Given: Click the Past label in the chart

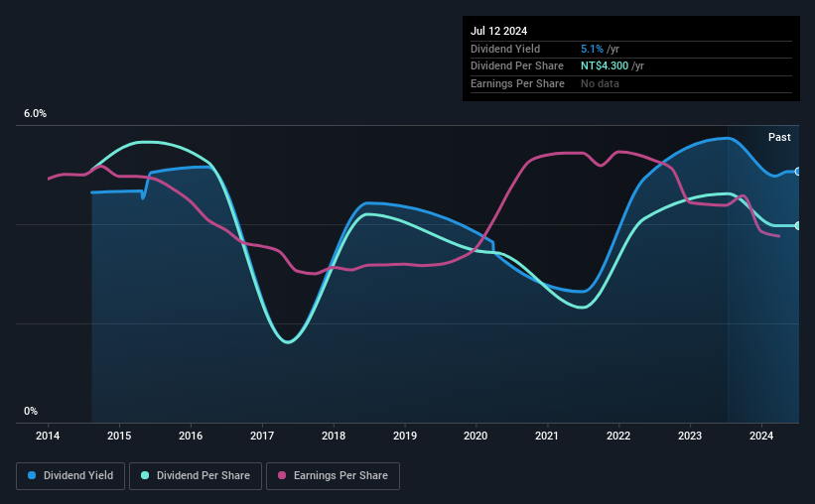Looking at the screenshot, I should (779, 137).
